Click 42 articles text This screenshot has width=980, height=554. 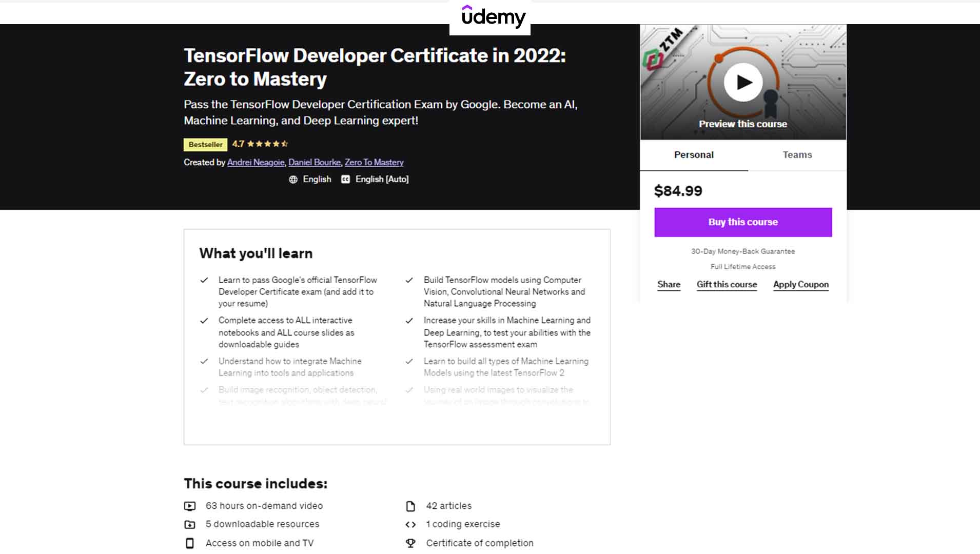448,506
